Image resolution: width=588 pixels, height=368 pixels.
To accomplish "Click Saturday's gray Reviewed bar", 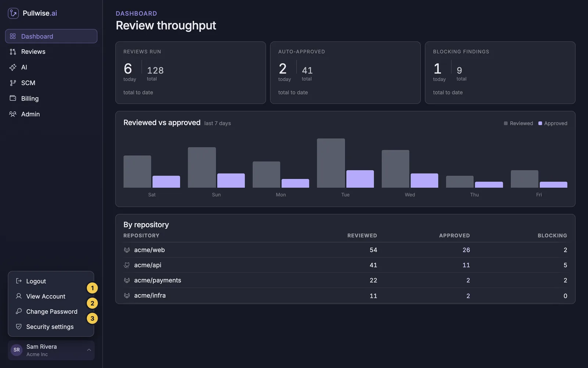I will 137,171.
